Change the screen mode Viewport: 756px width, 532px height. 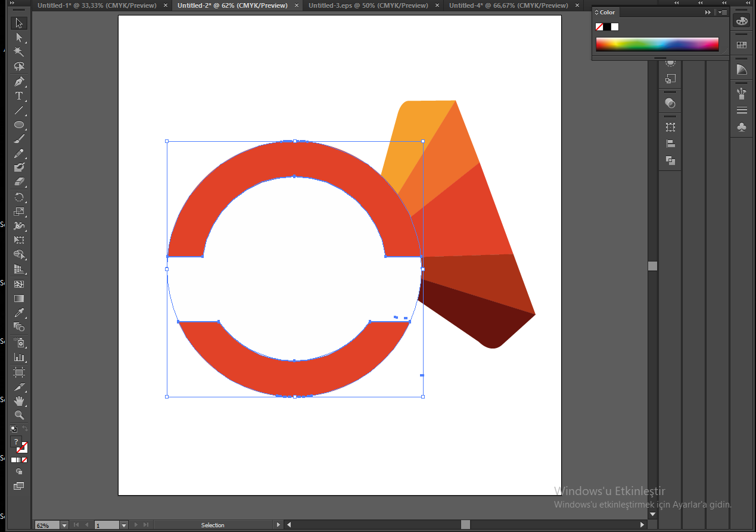(x=19, y=486)
